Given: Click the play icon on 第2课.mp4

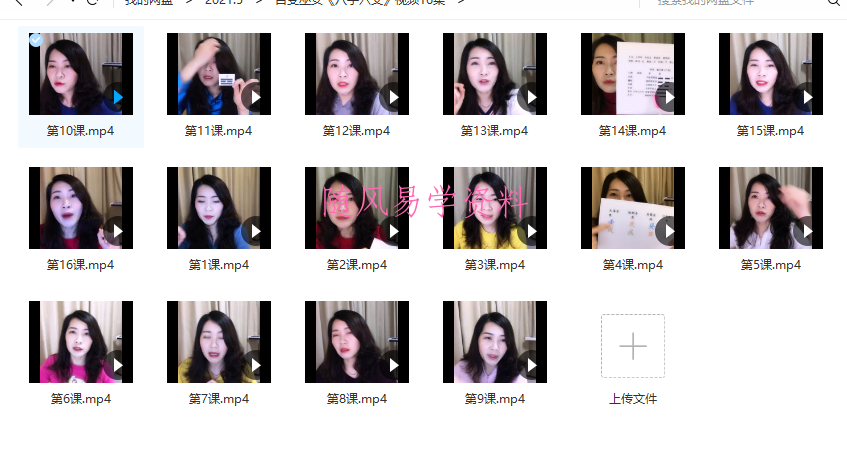Looking at the screenshot, I should (x=393, y=231).
